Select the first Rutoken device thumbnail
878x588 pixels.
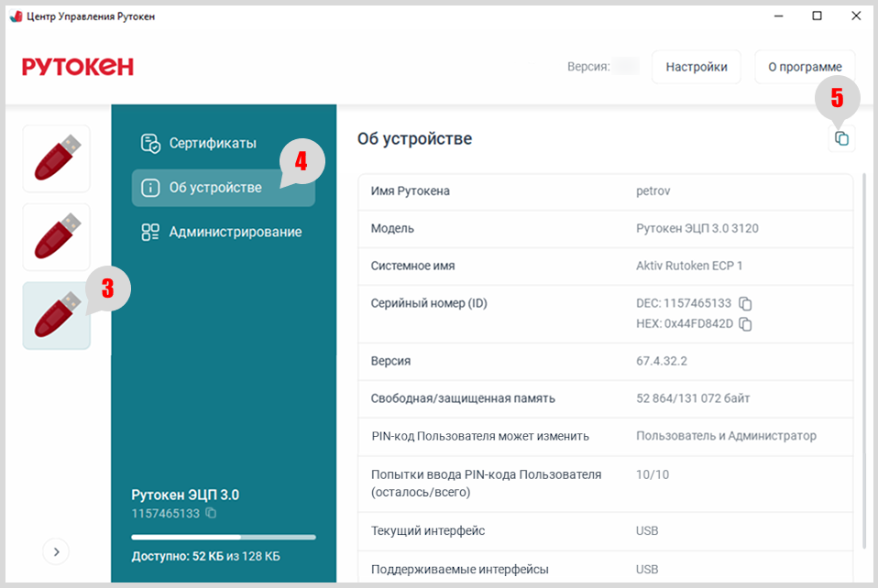(57, 158)
